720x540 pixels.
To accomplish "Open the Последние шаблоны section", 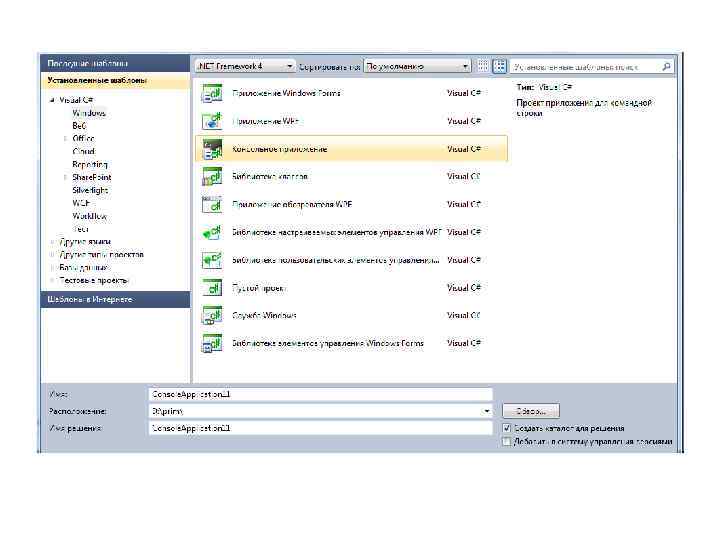I will point(115,63).
